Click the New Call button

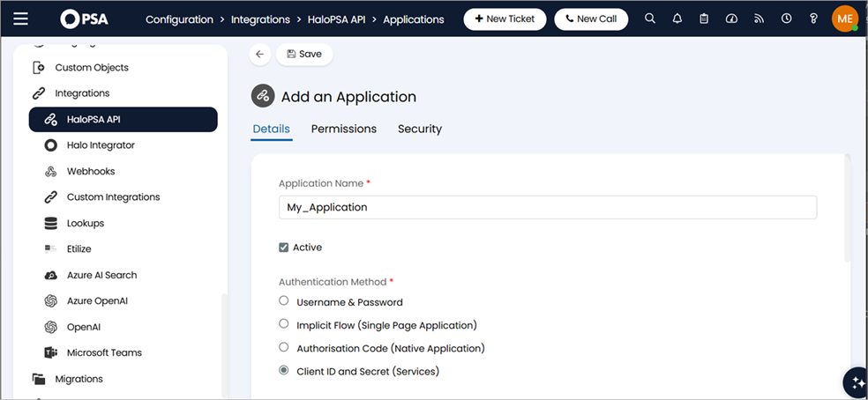pos(591,19)
